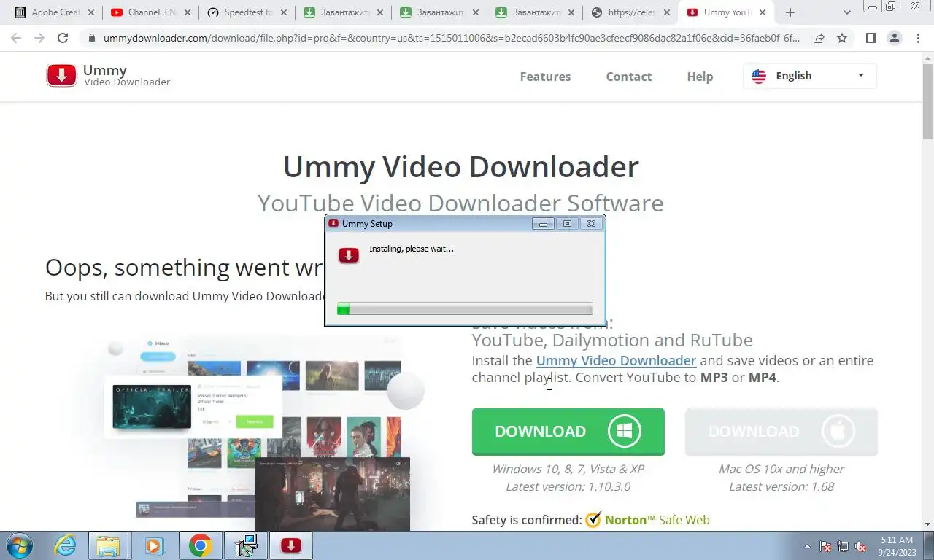
Task: Click the Ummy taskbar icon
Action: pyautogui.click(x=290, y=545)
